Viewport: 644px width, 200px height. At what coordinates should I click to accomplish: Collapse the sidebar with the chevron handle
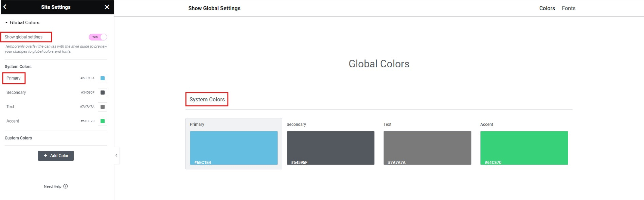[116, 155]
